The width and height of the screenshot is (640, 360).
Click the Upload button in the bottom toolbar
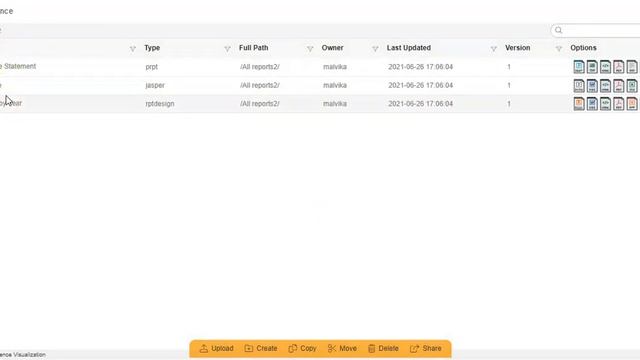(216, 349)
